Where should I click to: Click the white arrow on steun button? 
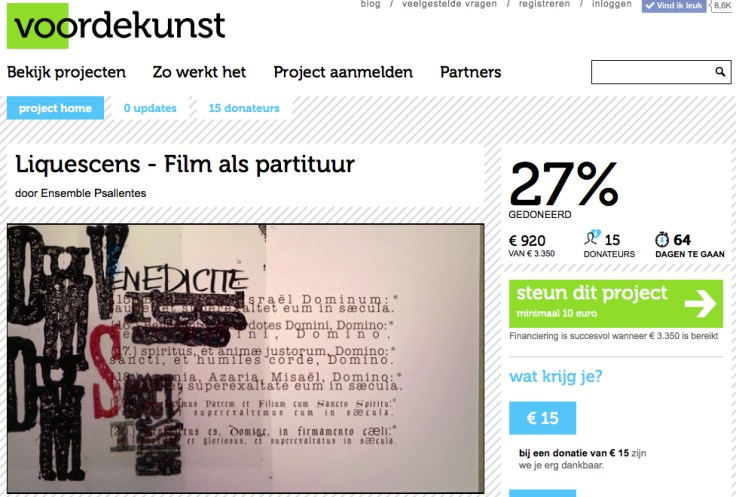pos(700,304)
